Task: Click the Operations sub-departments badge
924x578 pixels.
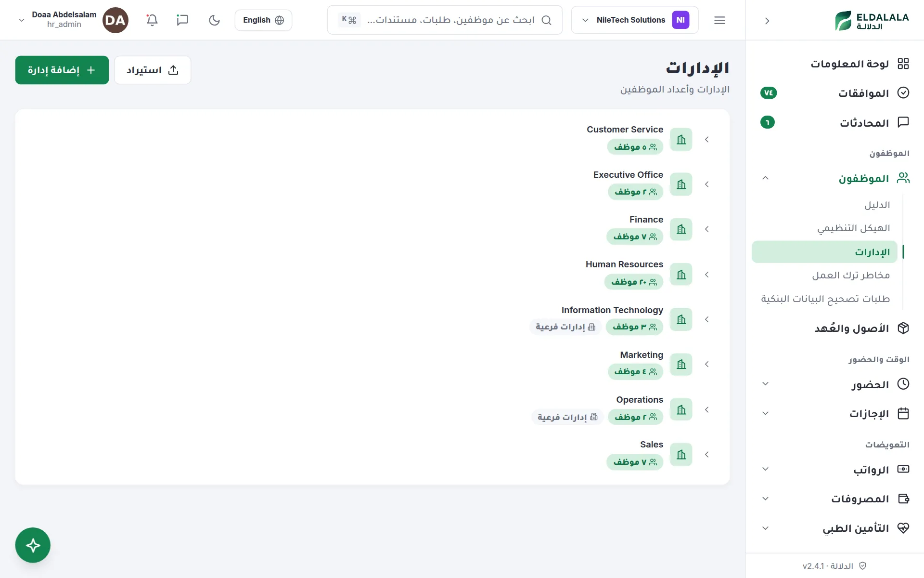Action: point(567,417)
